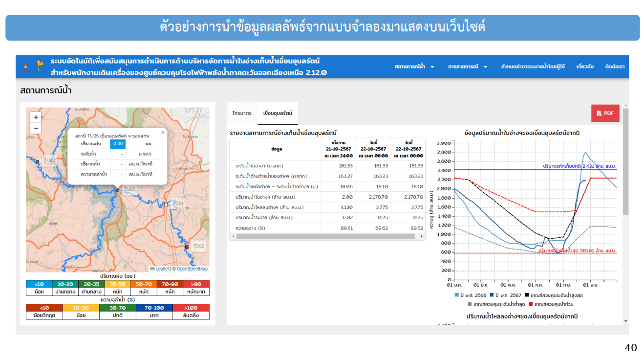Click the ข้อมูล table column header
The height and width of the screenshot is (362, 644).
point(276,149)
